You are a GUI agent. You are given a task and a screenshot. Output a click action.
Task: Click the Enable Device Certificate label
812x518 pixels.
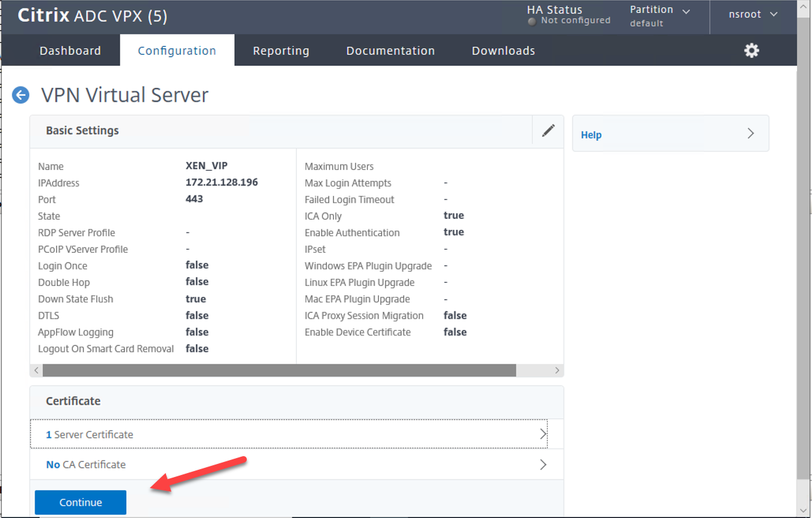[x=357, y=332]
